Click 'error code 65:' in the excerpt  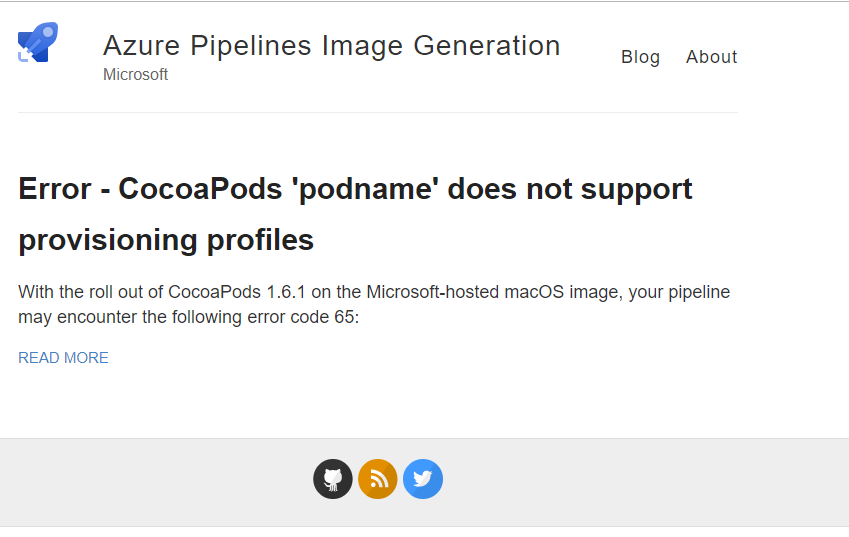coord(303,317)
